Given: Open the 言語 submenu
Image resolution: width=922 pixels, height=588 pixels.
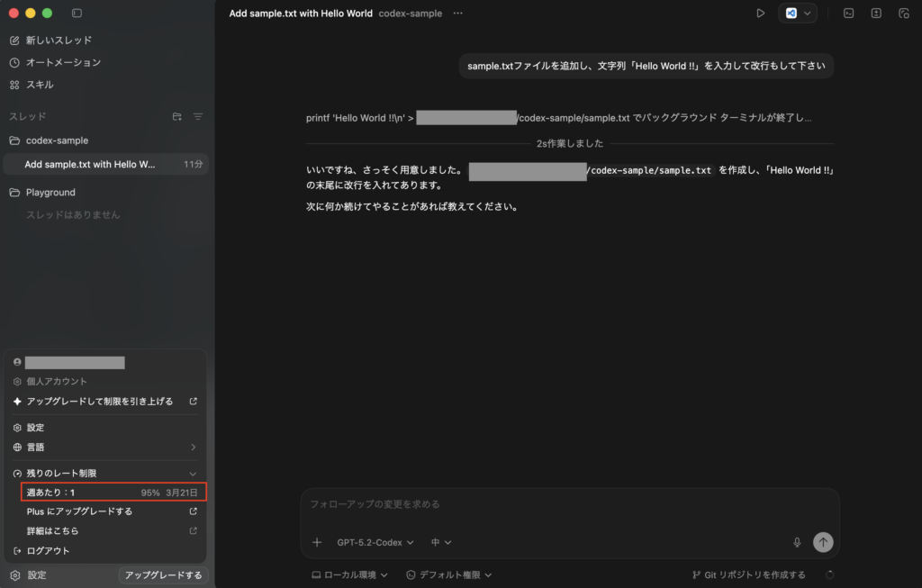Looking at the screenshot, I should [x=104, y=447].
